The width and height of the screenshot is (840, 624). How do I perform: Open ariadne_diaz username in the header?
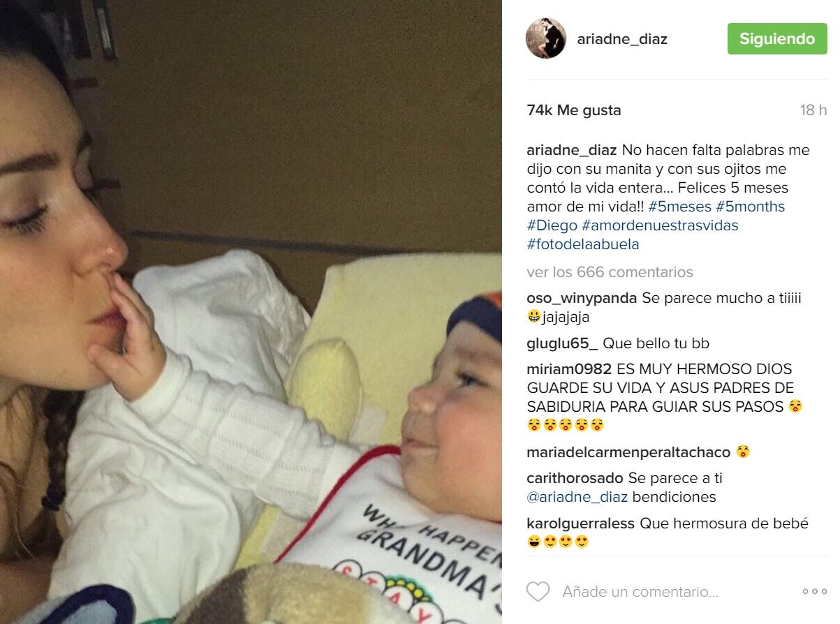point(622,39)
